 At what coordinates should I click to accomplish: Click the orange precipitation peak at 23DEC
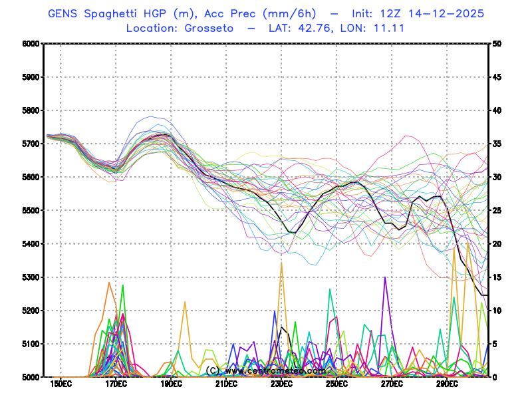pos(281,263)
